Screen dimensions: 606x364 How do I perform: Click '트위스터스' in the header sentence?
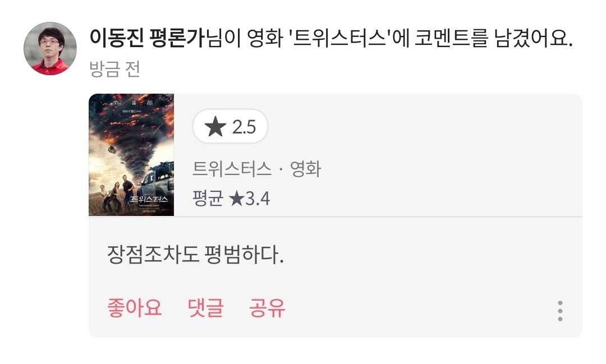click(340, 39)
